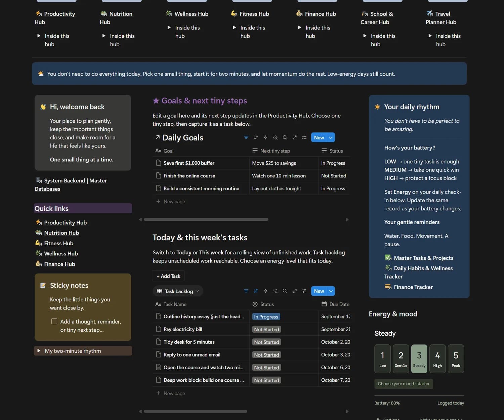
Task: Click sun icon beside Your daily rhythm
Action: [377, 107]
